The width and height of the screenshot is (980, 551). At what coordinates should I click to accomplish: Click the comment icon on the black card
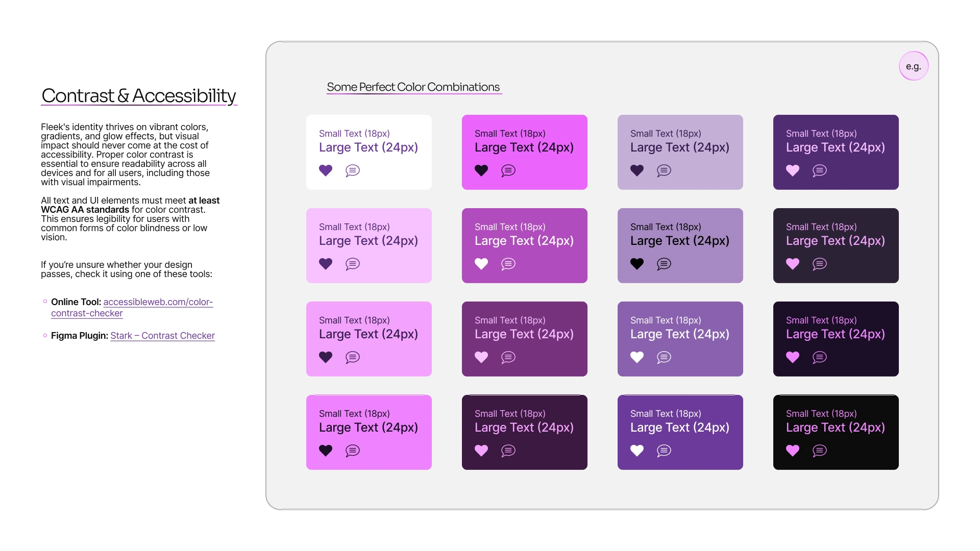pos(820,450)
